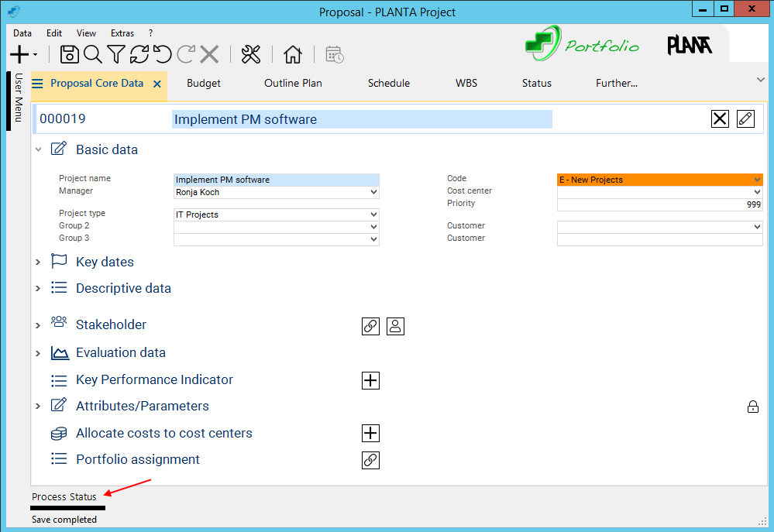Click the Portfolio assignment link chain button

(x=370, y=460)
